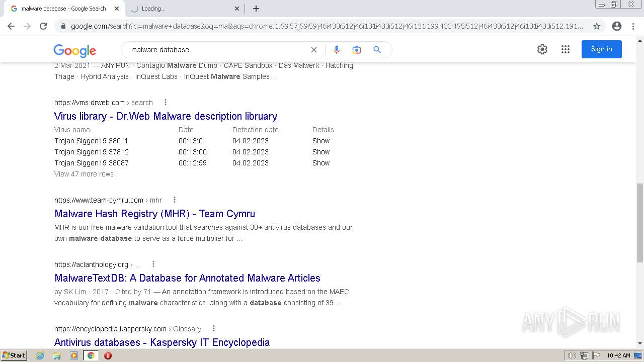Click the Detection date column header
This screenshot has width=644, height=362.
256,130
